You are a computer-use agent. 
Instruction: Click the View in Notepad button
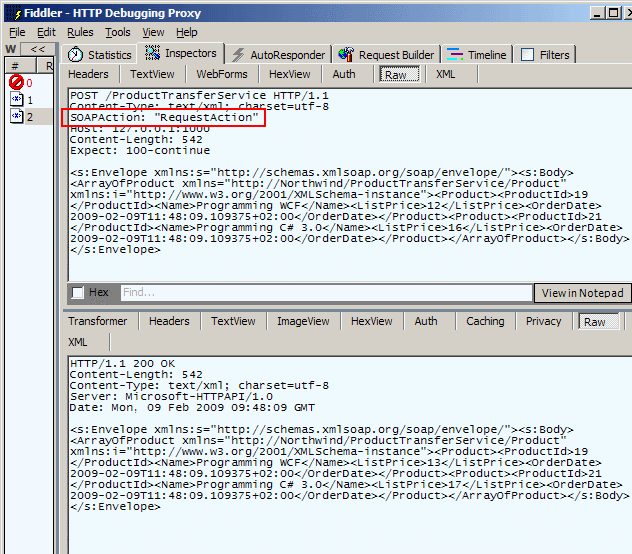pyautogui.click(x=583, y=293)
